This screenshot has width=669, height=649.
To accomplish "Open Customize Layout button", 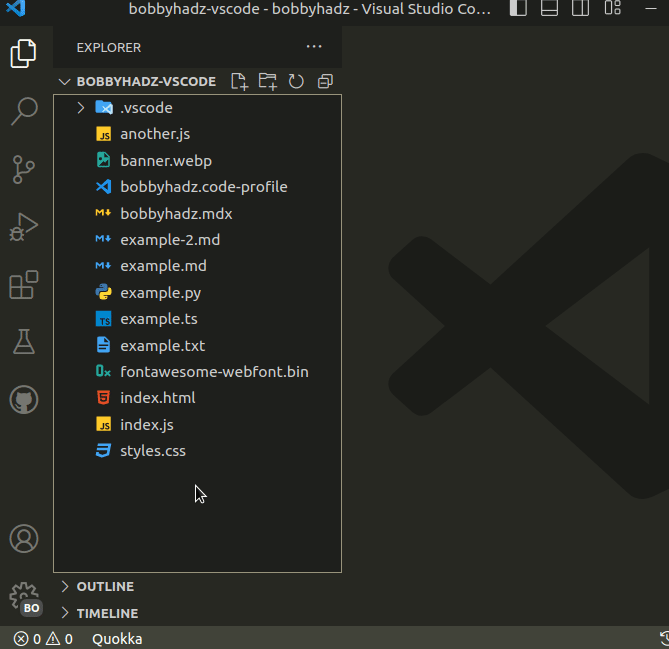I will (x=613, y=8).
